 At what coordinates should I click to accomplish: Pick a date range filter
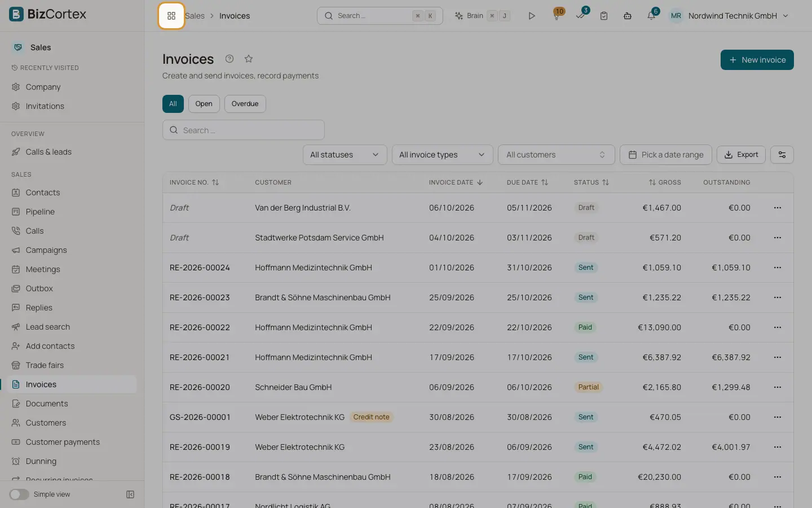pyautogui.click(x=666, y=155)
